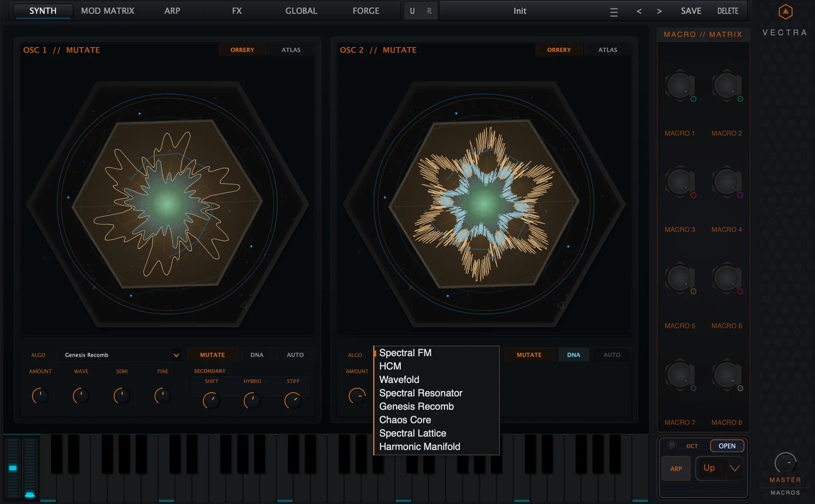The width and height of the screenshot is (815, 504).
Task: Choose Wavefold from algorithm list
Action: (436, 379)
